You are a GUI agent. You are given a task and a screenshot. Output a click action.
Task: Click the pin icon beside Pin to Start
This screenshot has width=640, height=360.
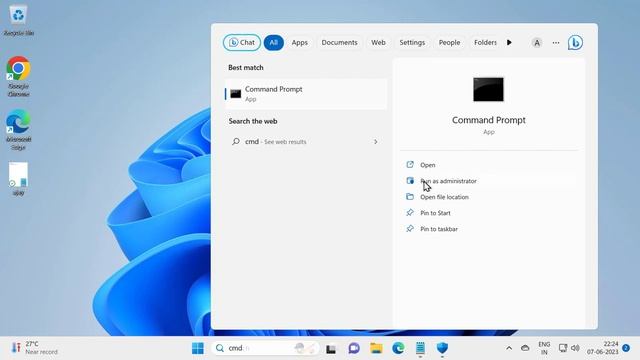click(410, 212)
